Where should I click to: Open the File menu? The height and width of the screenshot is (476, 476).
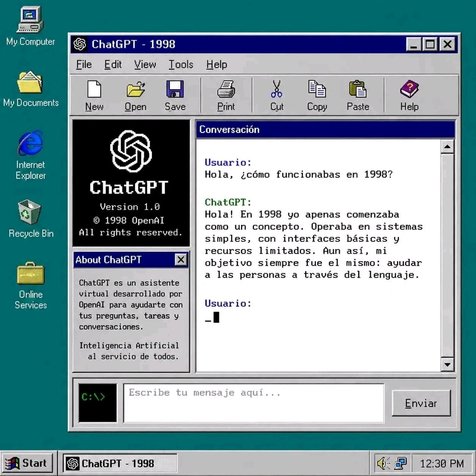(x=84, y=65)
